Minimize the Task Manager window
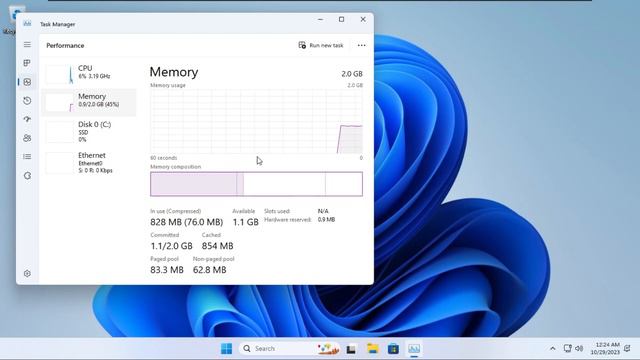This screenshot has height=360, width=640. point(320,19)
